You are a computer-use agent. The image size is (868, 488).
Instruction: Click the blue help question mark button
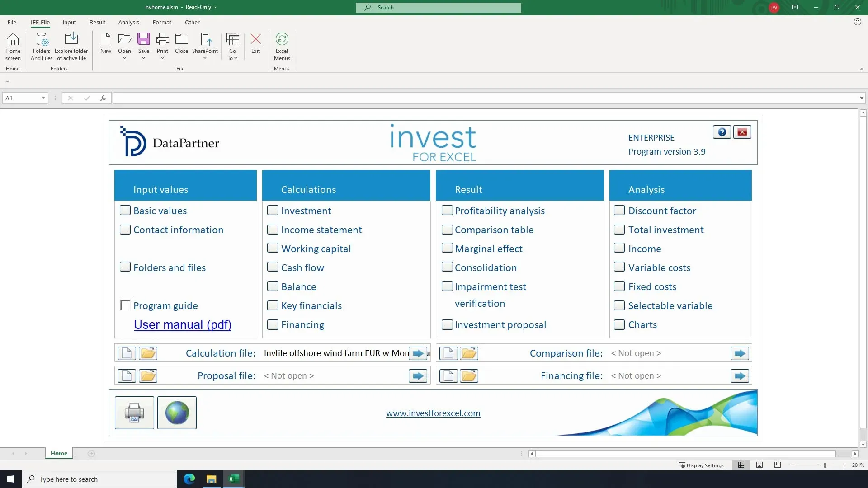click(x=722, y=132)
